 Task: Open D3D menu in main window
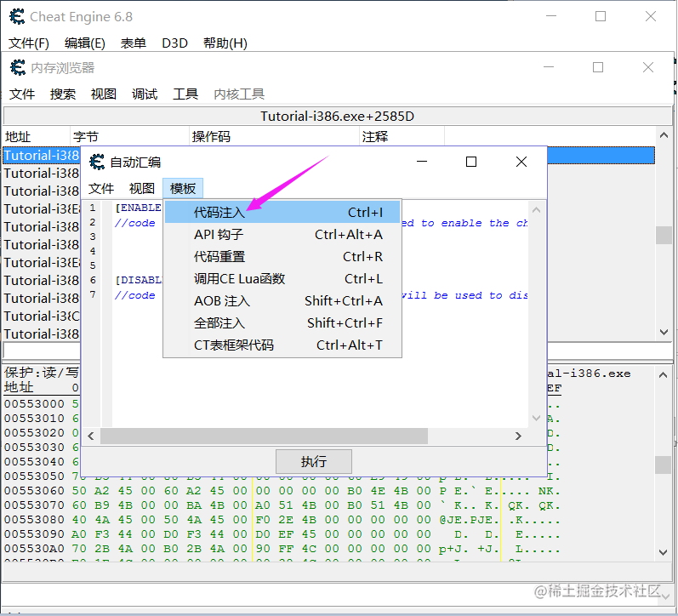174,43
